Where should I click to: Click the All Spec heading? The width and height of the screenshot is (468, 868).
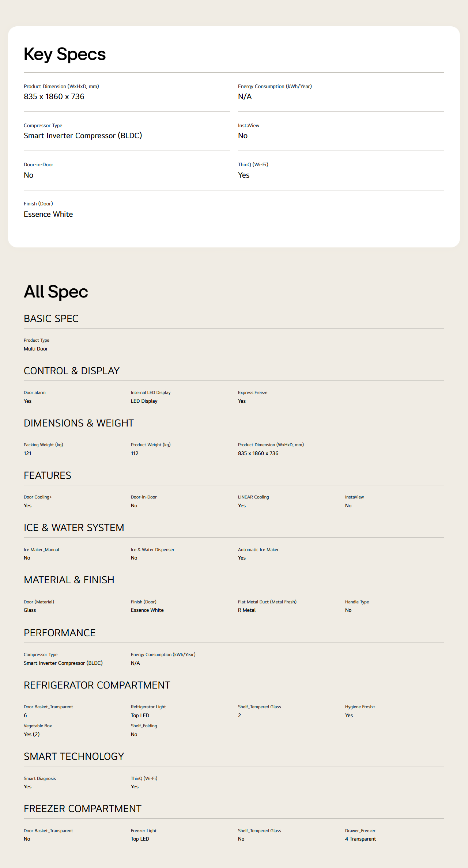coord(56,292)
